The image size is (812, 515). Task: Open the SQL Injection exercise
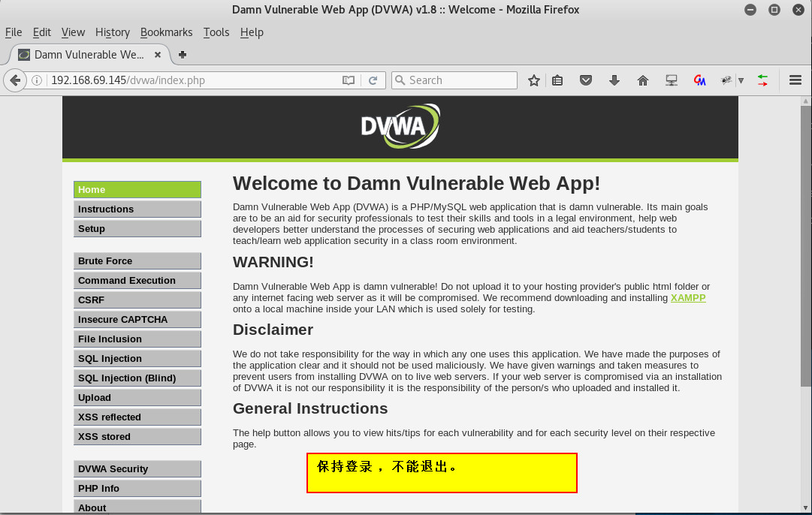(x=137, y=359)
